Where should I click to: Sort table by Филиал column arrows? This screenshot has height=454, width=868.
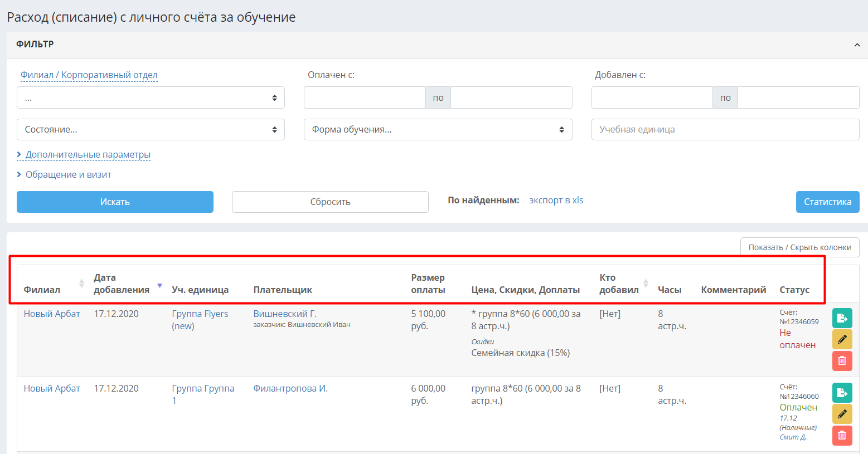coord(81,284)
